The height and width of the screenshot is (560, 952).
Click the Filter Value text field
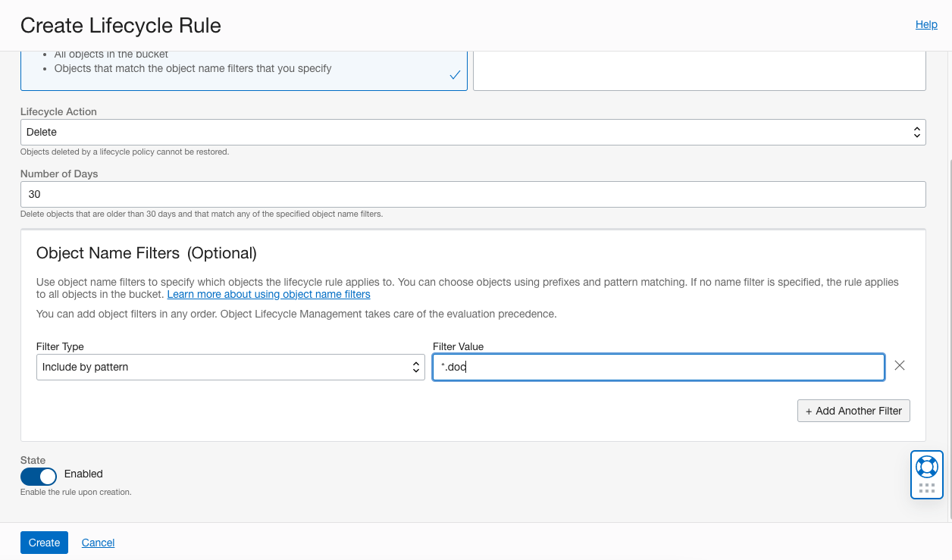pos(658,367)
